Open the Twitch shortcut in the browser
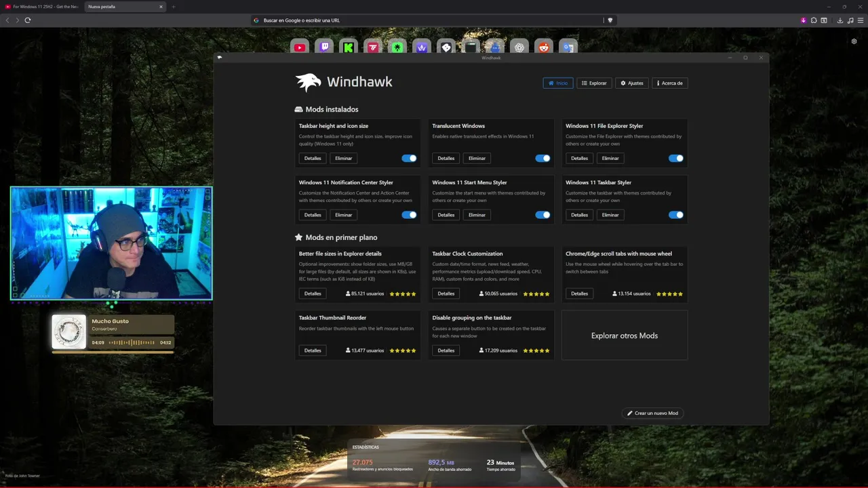 324,47
